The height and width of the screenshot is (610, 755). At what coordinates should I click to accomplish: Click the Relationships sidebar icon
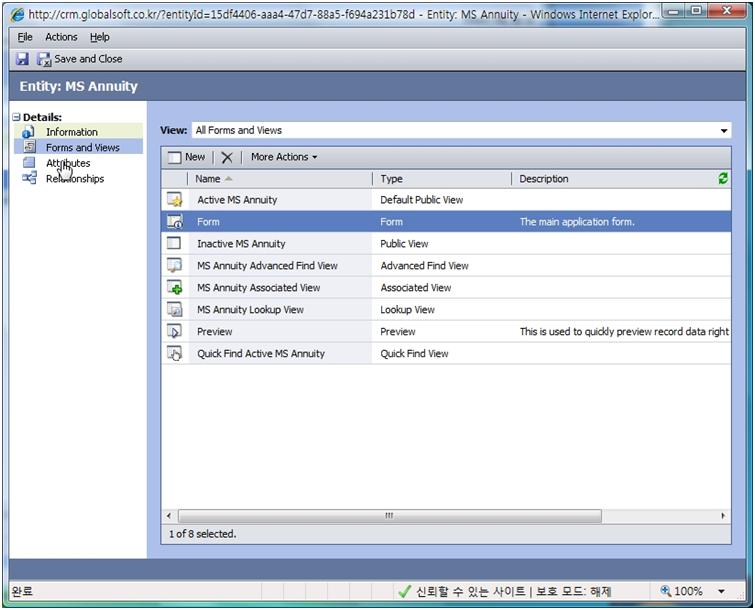click(29, 178)
